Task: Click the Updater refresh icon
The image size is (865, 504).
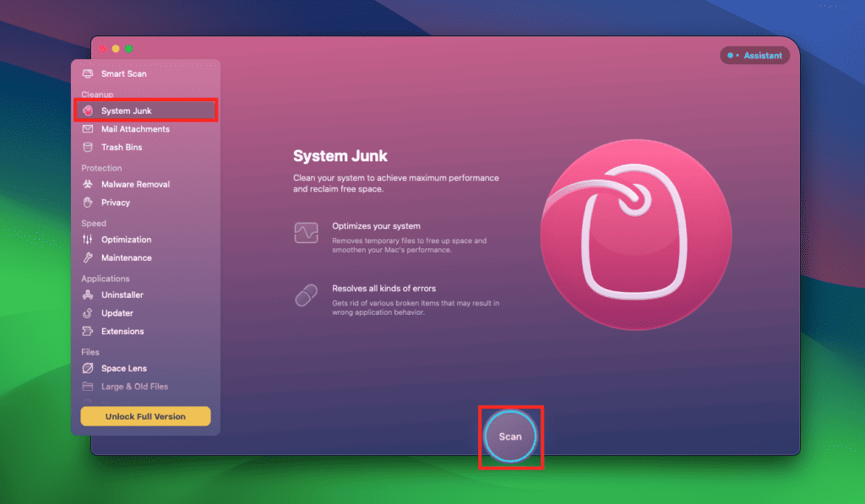Action: pos(88,313)
